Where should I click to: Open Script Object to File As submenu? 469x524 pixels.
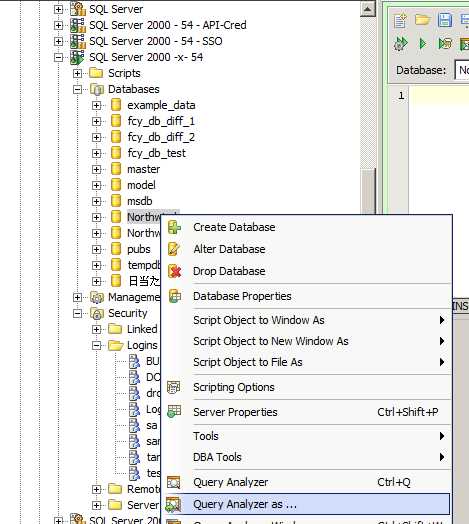[306, 362]
